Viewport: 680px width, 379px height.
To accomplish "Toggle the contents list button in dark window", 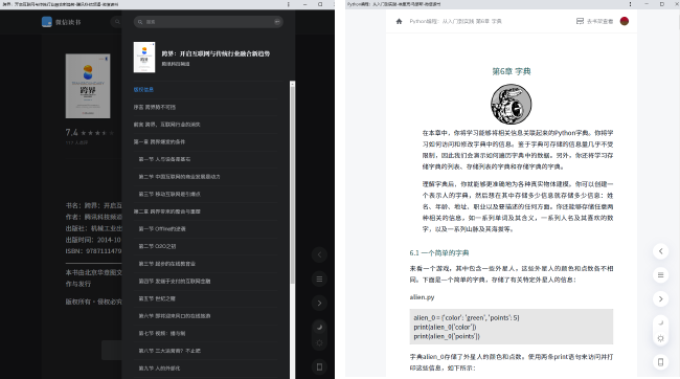I will pyautogui.click(x=320, y=279).
